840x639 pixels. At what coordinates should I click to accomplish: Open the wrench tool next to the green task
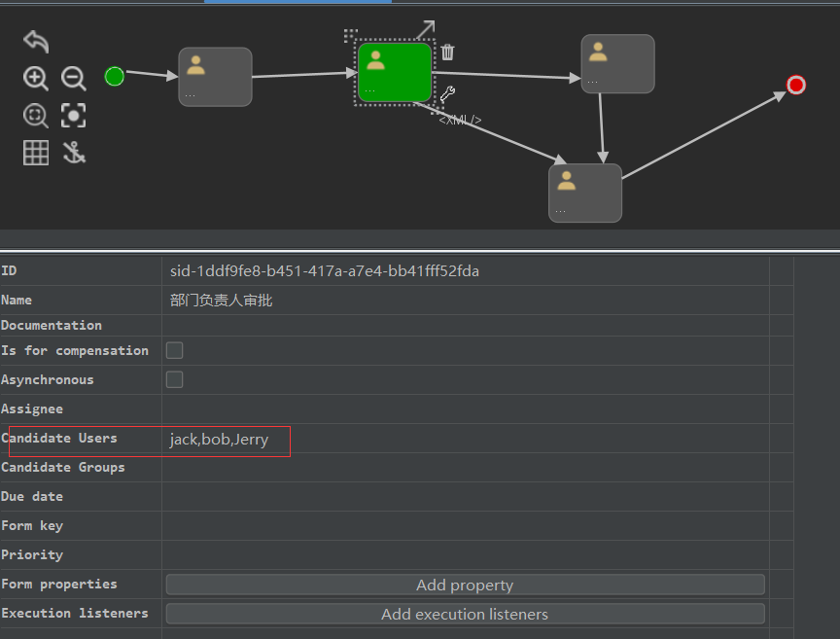tap(447, 94)
